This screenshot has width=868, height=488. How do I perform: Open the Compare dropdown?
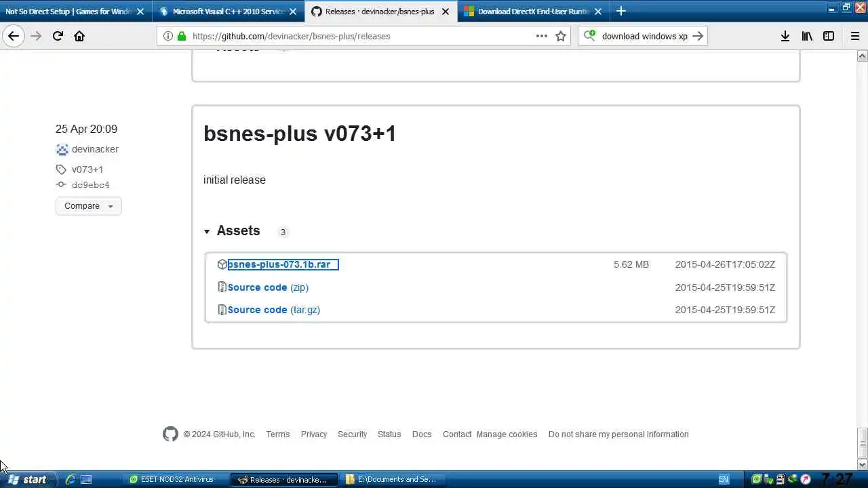[x=89, y=206]
